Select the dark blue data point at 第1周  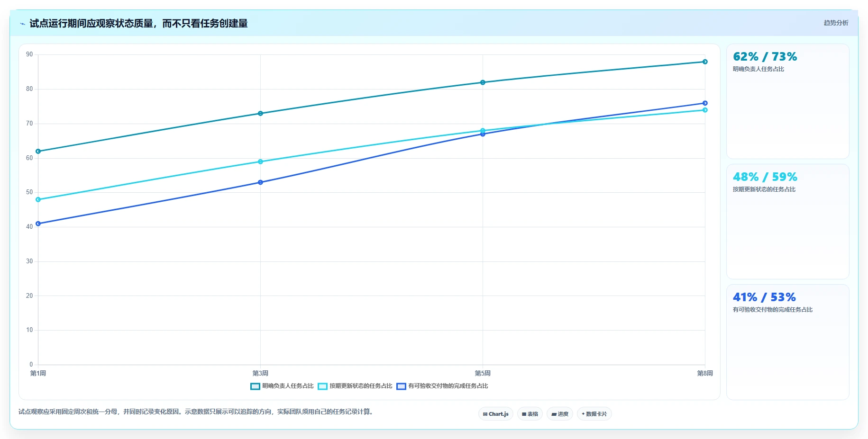[x=38, y=224]
